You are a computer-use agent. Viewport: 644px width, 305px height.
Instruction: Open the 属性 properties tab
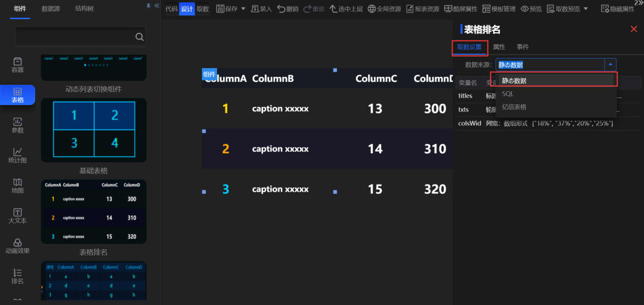tap(499, 47)
